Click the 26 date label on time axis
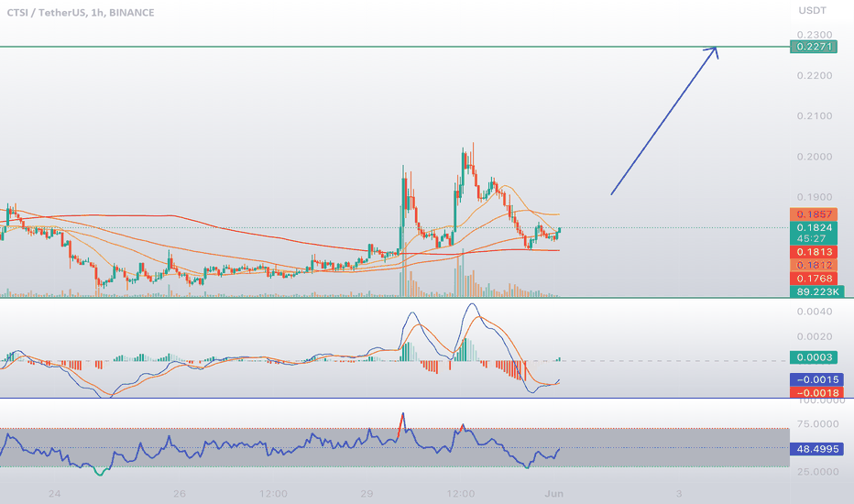This screenshot has width=854, height=504. 180,494
